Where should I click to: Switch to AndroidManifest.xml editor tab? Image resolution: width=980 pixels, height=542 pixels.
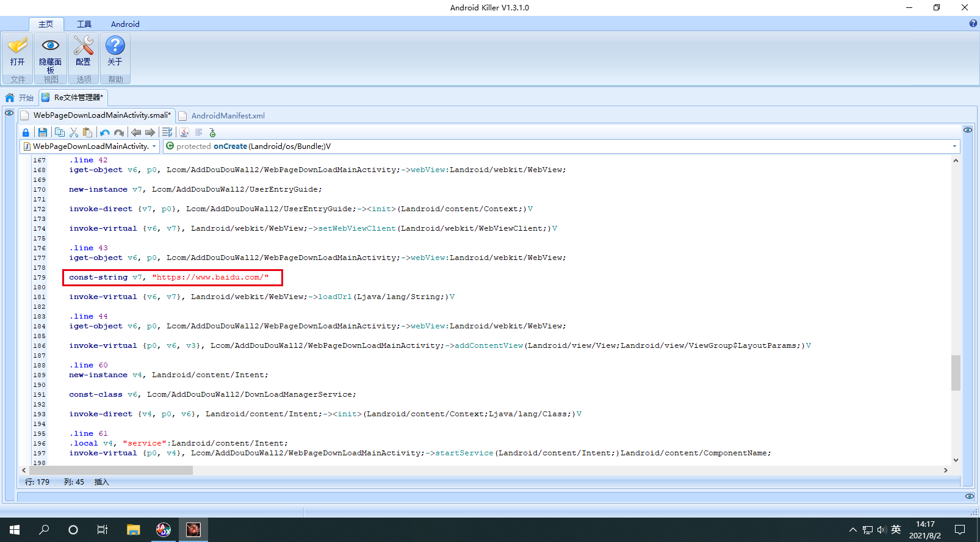[x=222, y=115]
